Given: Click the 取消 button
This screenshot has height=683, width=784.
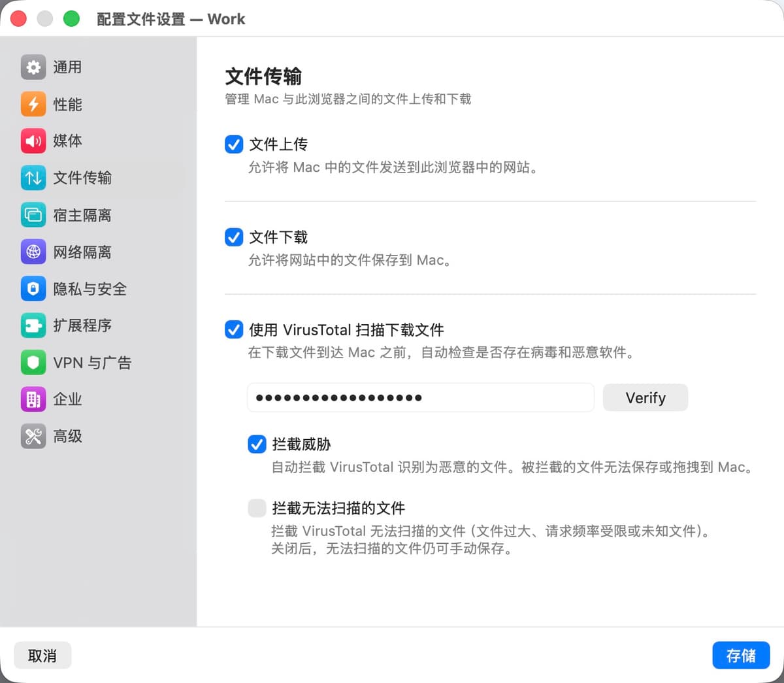Looking at the screenshot, I should [42, 656].
